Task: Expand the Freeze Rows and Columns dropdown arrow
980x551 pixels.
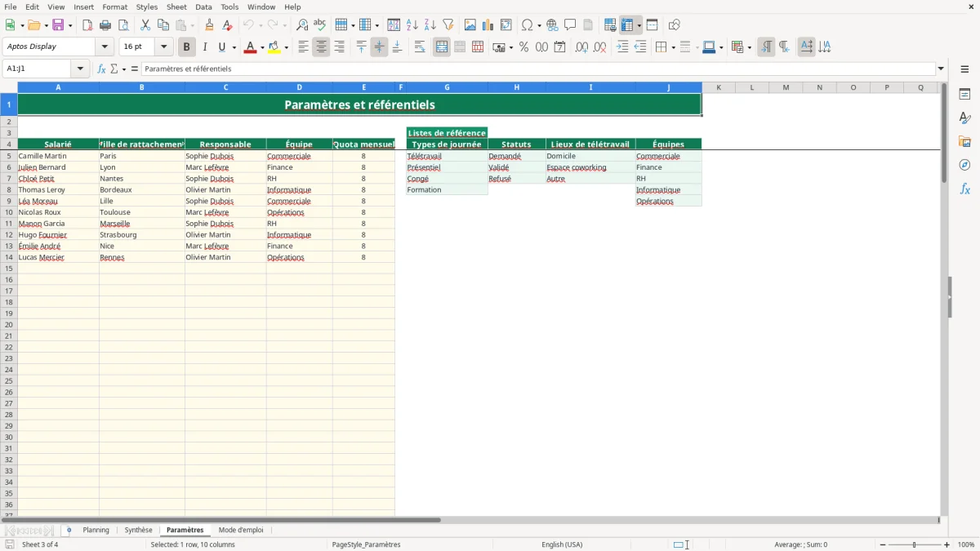Action: click(x=639, y=25)
